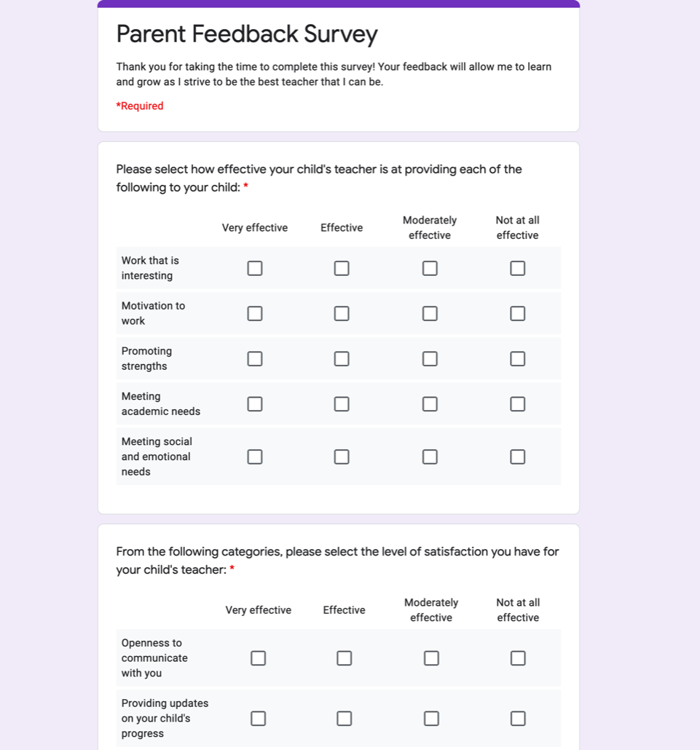Select Very effective for Promoting strengths
The width and height of the screenshot is (700, 750).
pos(254,358)
